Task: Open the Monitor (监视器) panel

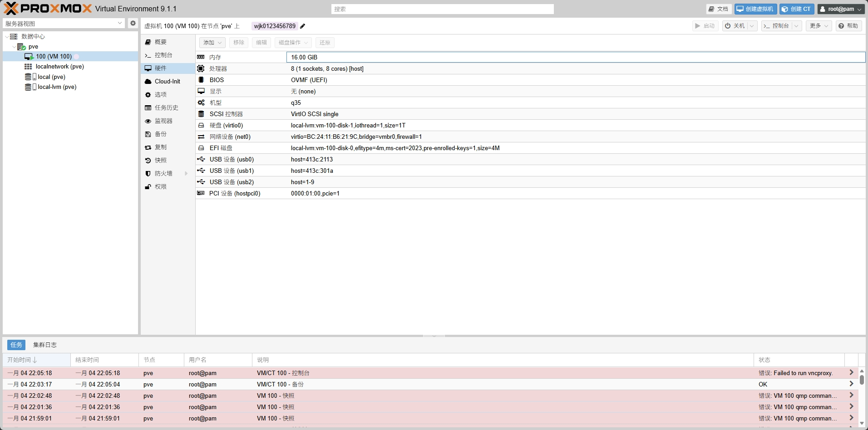Action: pyautogui.click(x=163, y=121)
